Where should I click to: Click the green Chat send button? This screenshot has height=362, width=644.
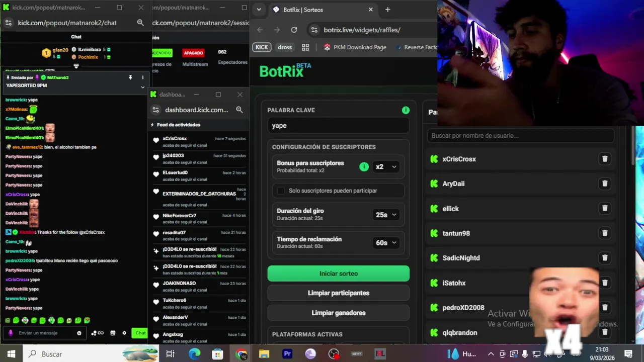click(140, 333)
